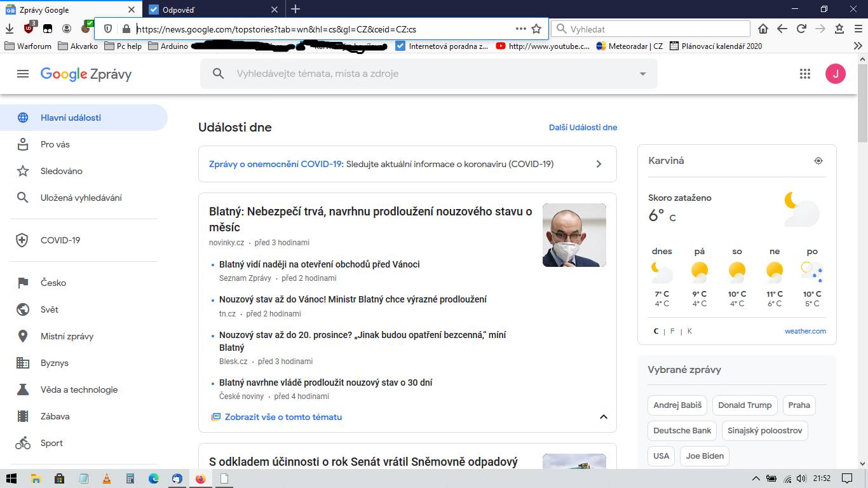Screen dimensions: 868x488
Task: Open Windows notification center
Action: tap(846, 478)
